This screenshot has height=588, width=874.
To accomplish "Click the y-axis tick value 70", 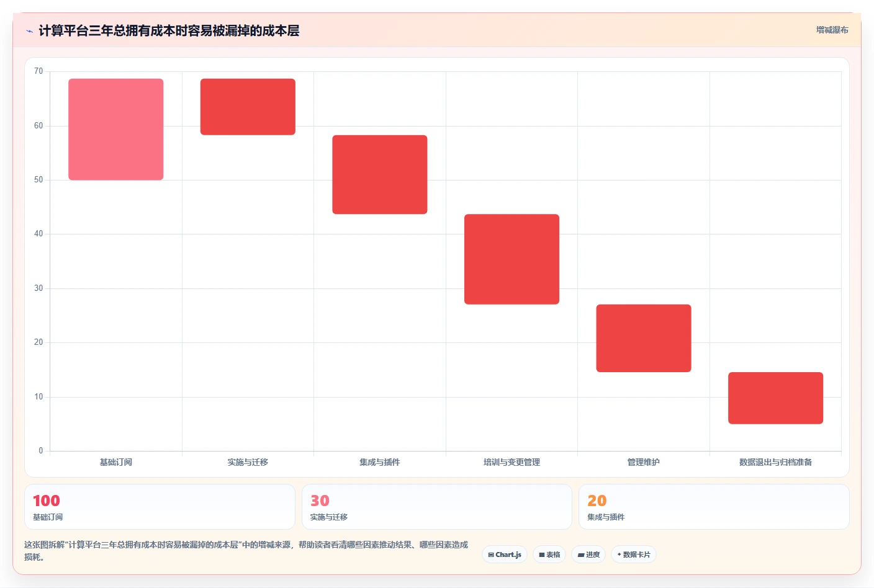I will (x=38, y=71).
